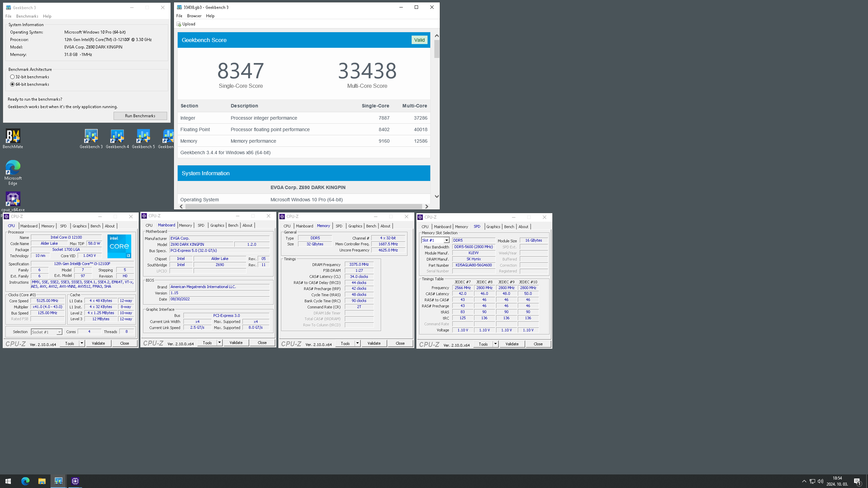This screenshot has height=488, width=868.
Task: Open Benchmarks menu in Geekbench 3
Action: [x=27, y=16]
